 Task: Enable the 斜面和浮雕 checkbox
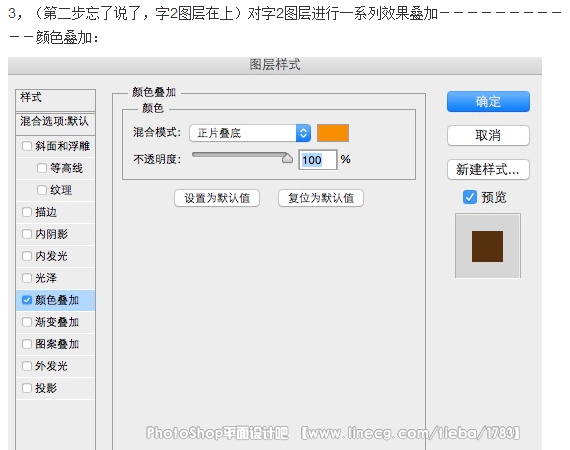coord(27,146)
